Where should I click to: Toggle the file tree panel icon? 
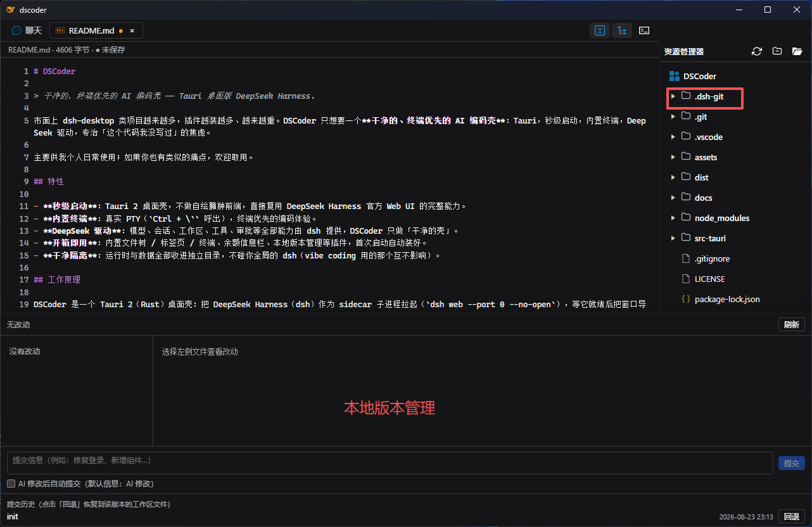[x=622, y=30]
